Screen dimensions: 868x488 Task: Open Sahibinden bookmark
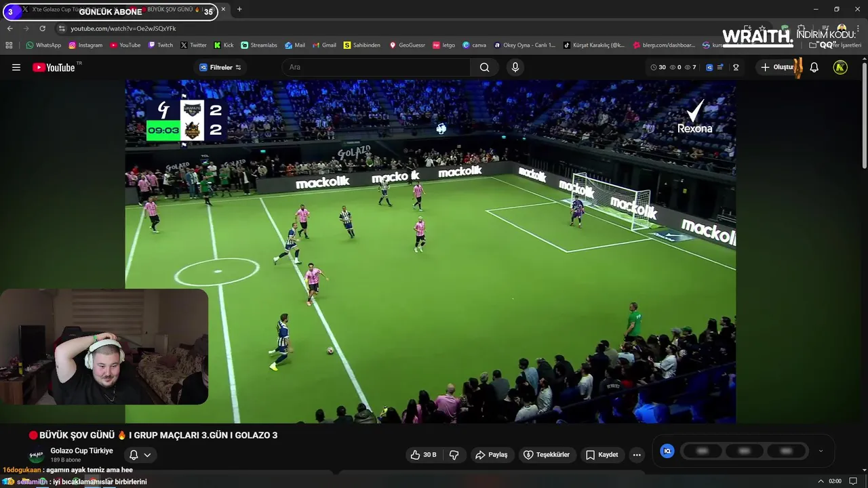361,45
